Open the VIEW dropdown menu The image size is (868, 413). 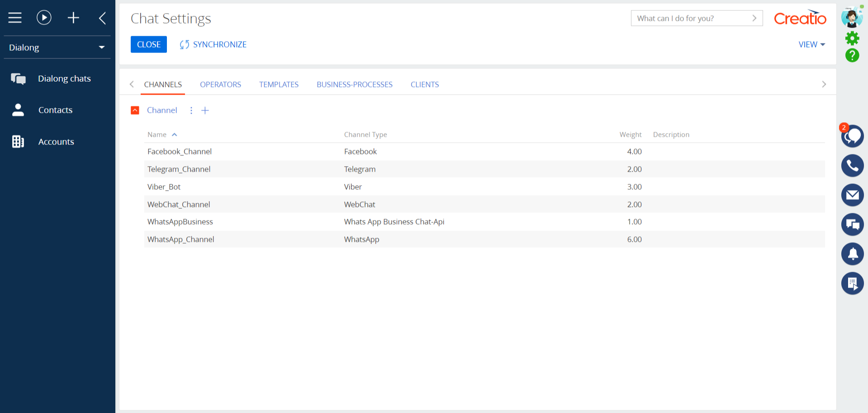812,44
